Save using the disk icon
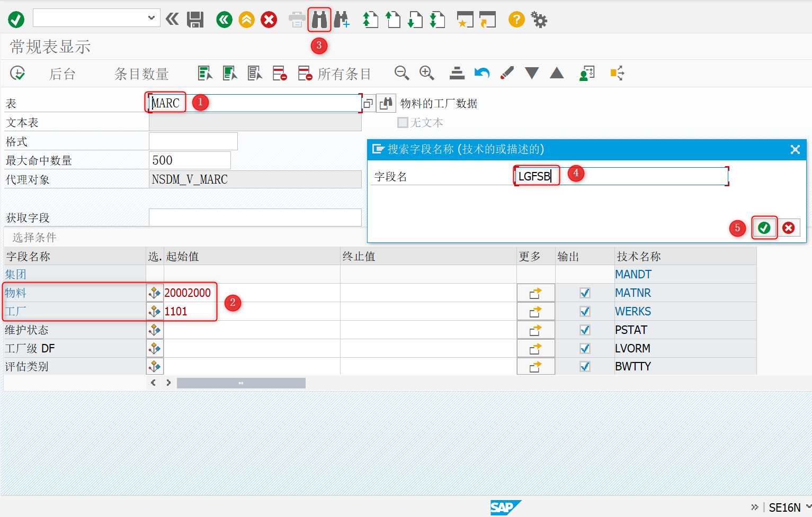 tap(195, 20)
